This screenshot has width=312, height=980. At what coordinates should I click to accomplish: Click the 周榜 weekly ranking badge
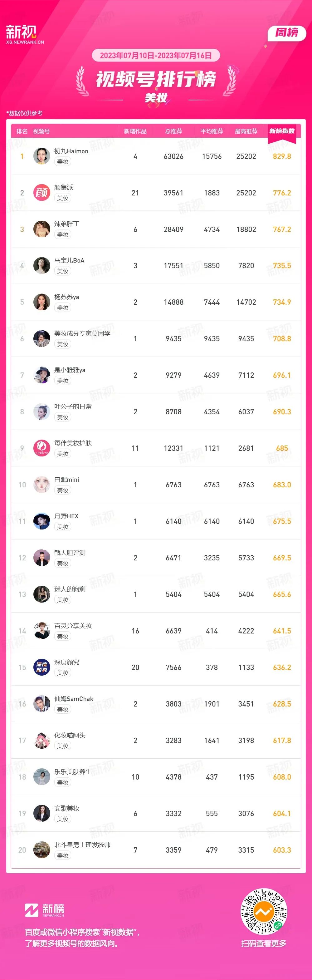coord(287,33)
